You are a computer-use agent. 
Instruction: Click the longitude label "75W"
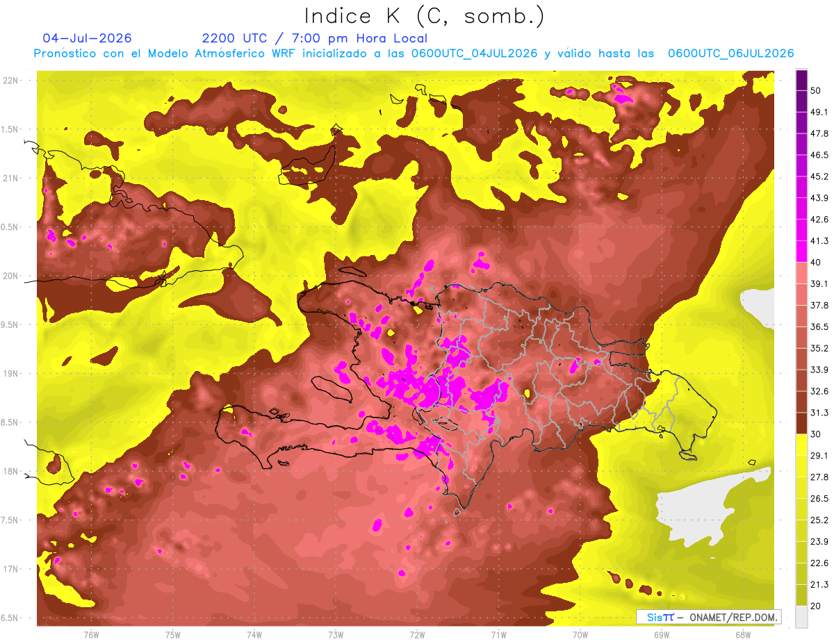point(173,635)
